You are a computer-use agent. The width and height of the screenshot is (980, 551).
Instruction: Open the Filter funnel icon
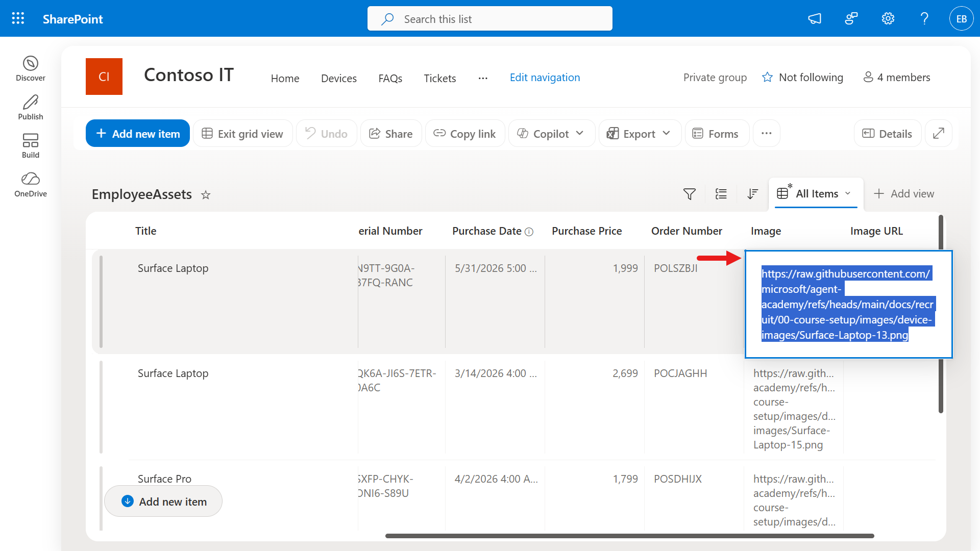(x=689, y=194)
